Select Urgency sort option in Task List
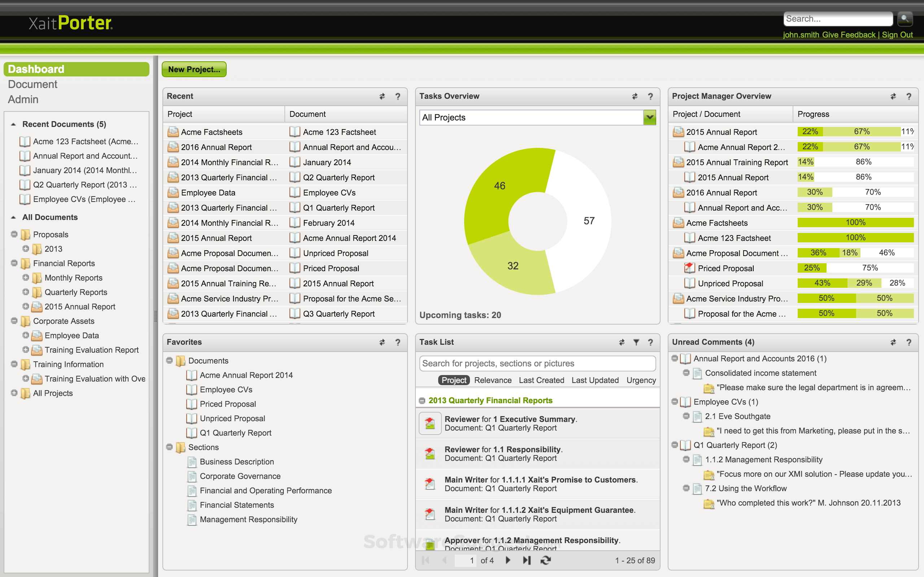The width and height of the screenshot is (924, 577). (641, 380)
